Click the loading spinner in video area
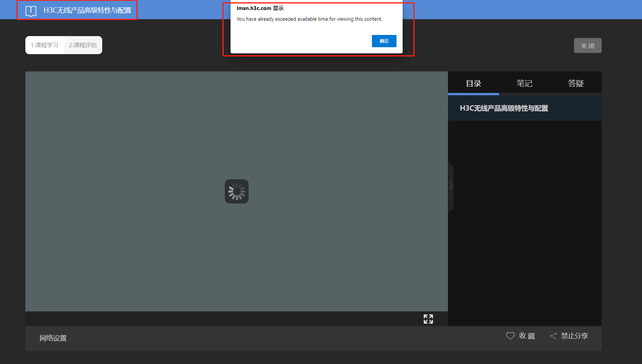642x364 pixels. pyautogui.click(x=237, y=192)
